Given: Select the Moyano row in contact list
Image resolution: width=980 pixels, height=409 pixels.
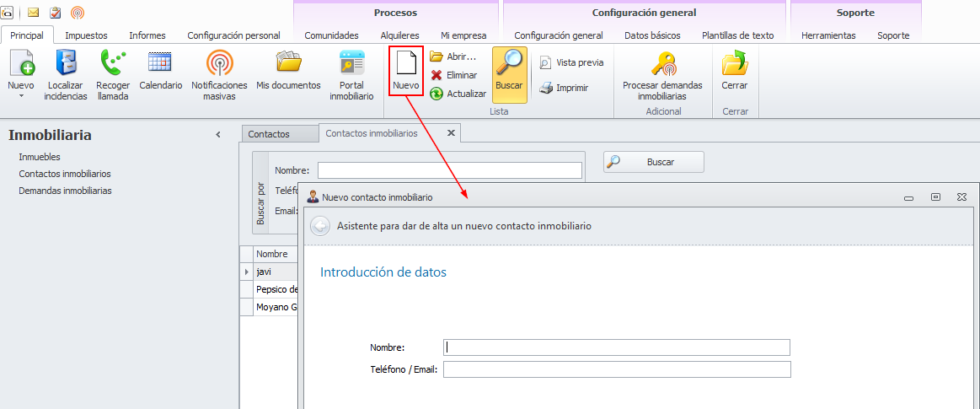Looking at the screenshot, I should click(276, 307).
